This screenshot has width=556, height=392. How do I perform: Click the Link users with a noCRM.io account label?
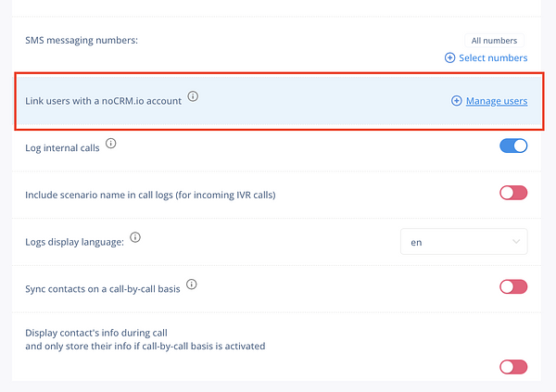(103, 101)
